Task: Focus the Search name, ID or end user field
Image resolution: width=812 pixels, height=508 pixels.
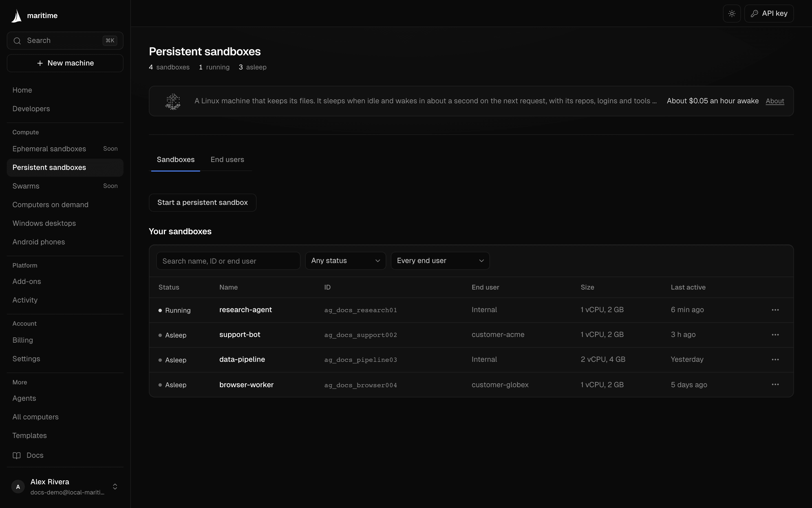Action: [x=228, y=261]
